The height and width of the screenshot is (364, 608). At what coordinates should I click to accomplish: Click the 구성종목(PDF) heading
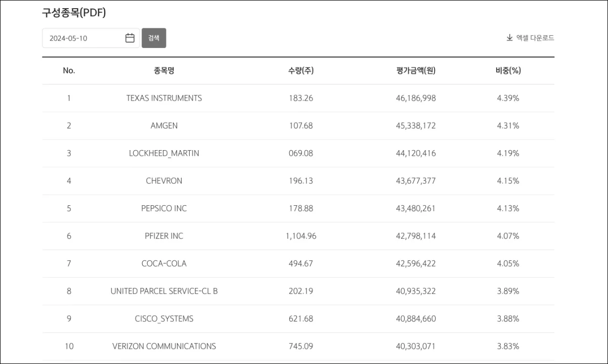click(x=74, y=13)
